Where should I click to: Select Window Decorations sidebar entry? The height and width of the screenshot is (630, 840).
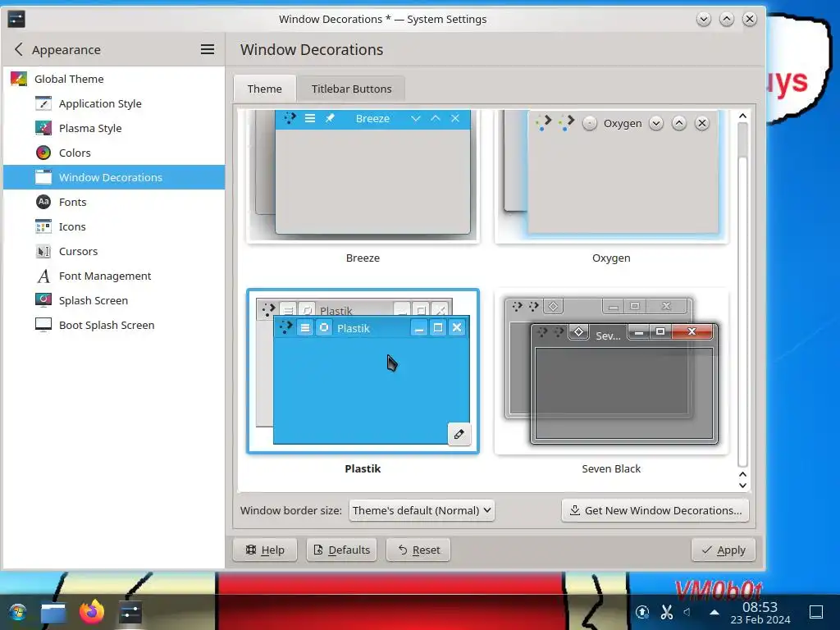[x=113, y=177]
